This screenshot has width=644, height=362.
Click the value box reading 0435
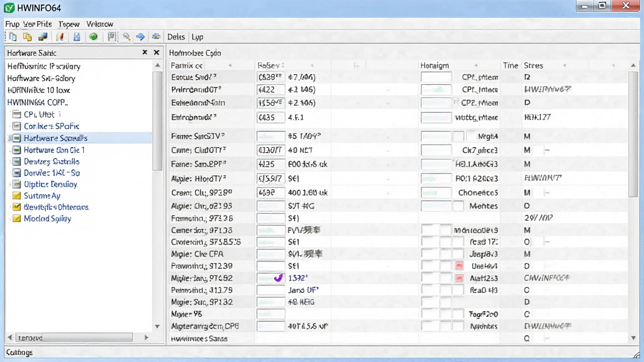(x=270, y=118)
